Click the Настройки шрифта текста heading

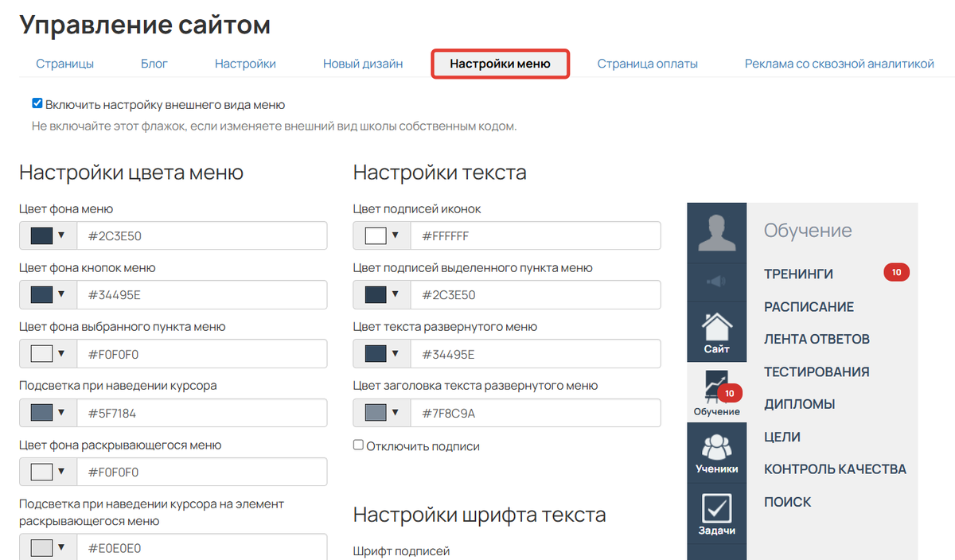(x=480, y=515)
